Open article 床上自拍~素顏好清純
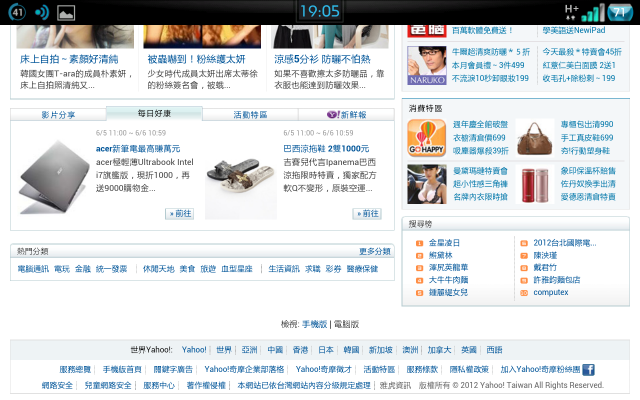 69,59
